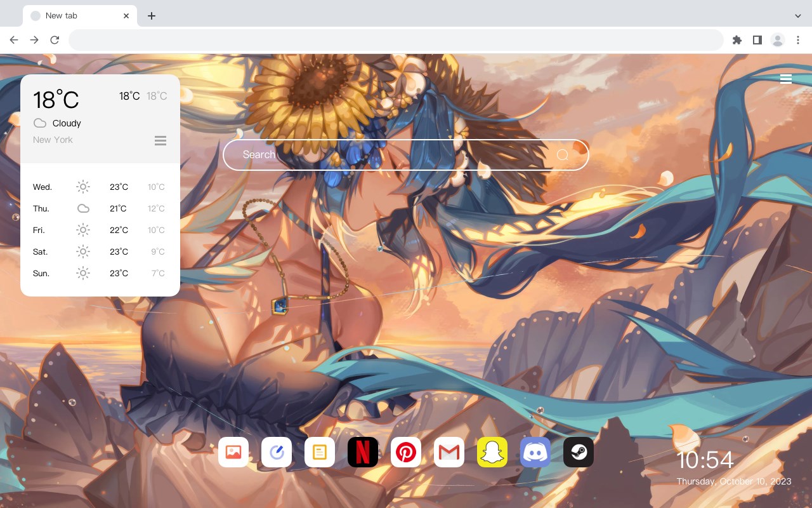Reload the current page
This screenshot has width=812, height=508.
click(x=55, y=40)
